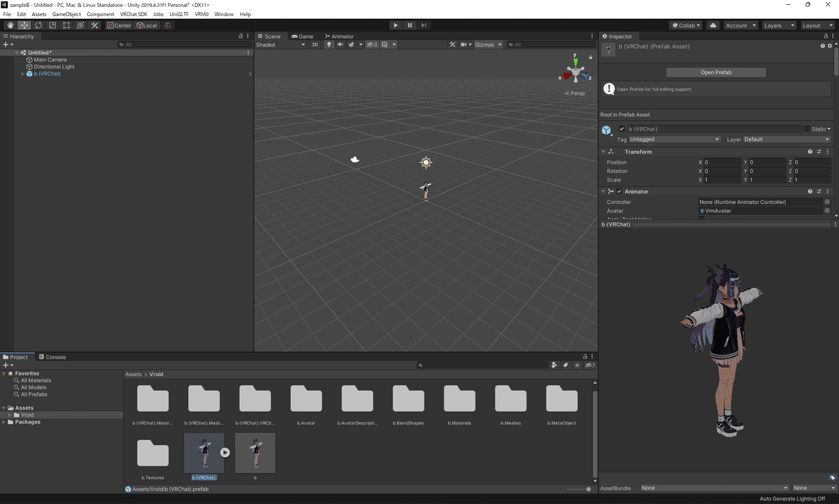Image resolution: width=839 pixels, height=504 pixels.
Task: Open the cloud services icon
Action: pos(713,25)
